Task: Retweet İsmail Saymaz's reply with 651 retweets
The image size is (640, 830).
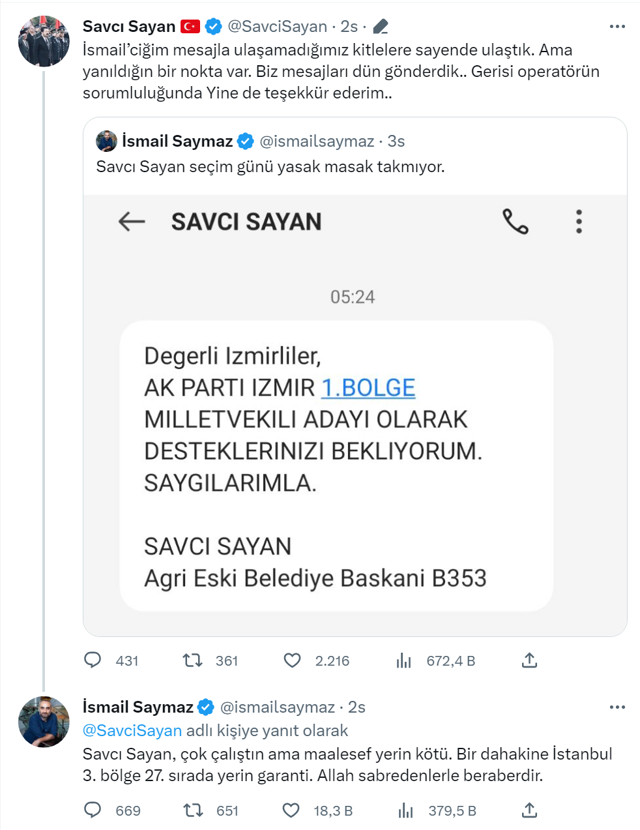Action: [x=195, y=810]
